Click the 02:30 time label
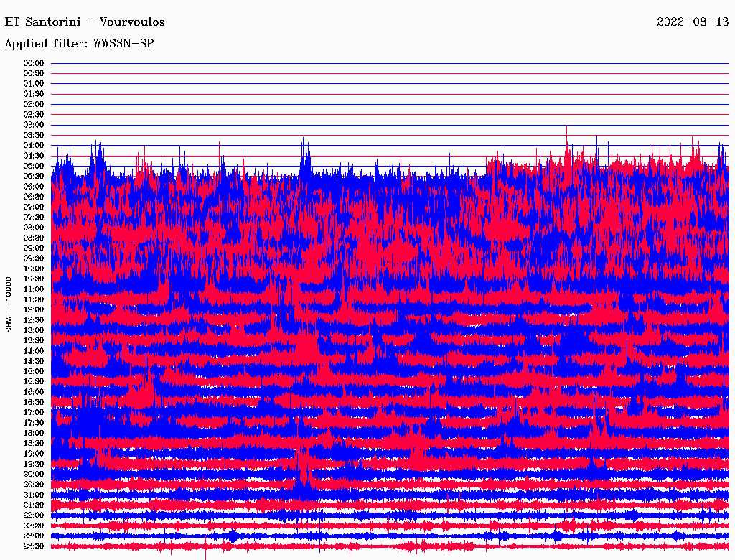 tap(34, 115)
